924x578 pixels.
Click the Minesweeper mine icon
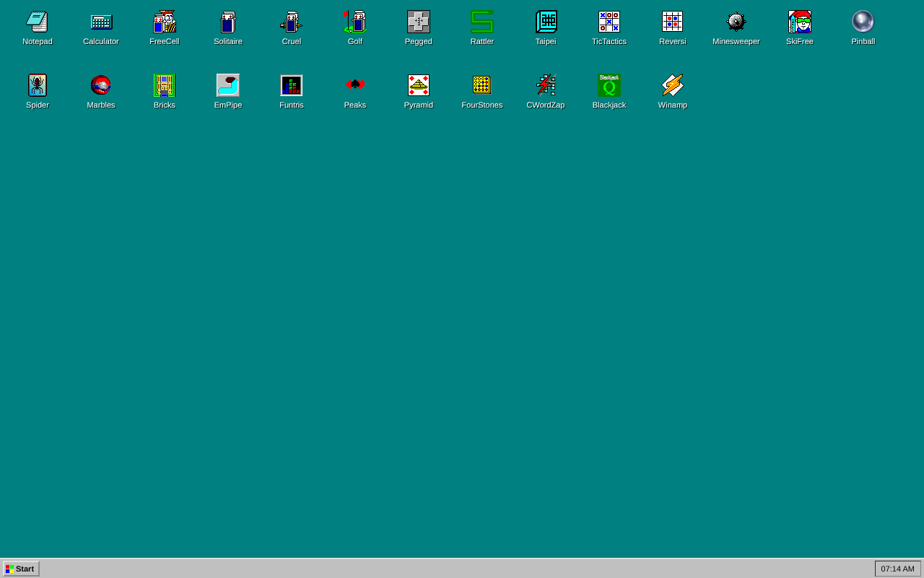[x=736, y=22]
